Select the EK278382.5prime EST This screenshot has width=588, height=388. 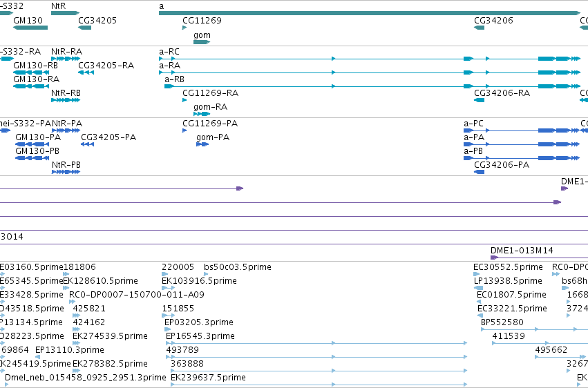[x=77, y=371]
